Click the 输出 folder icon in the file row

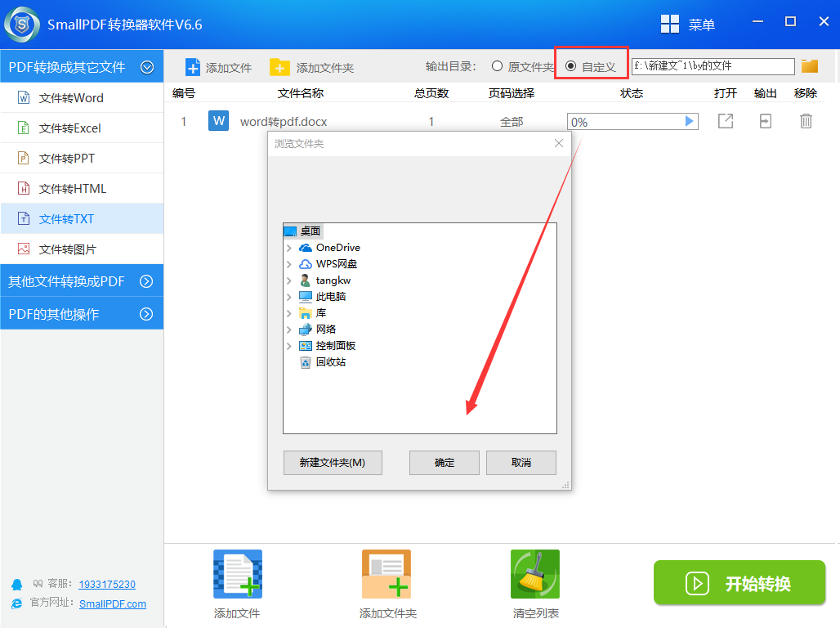point(766,121)
